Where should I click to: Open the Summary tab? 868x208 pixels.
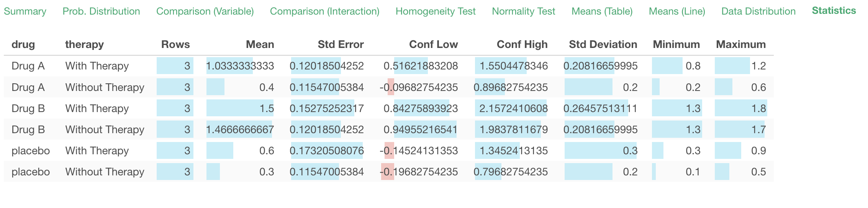point(25,11)
